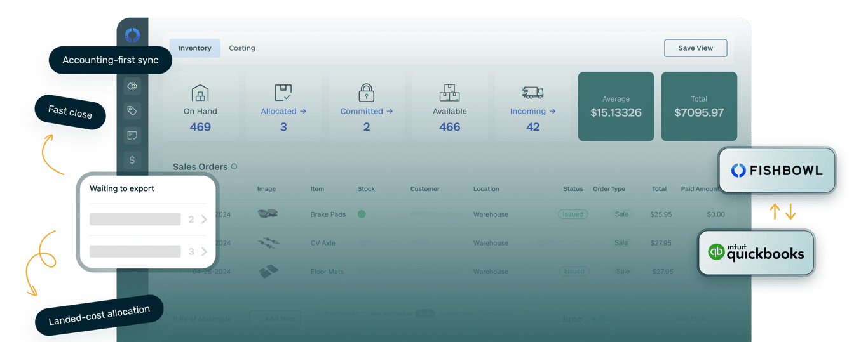Click the $27.95 total for CV Axle

click(x=662, y=243)
